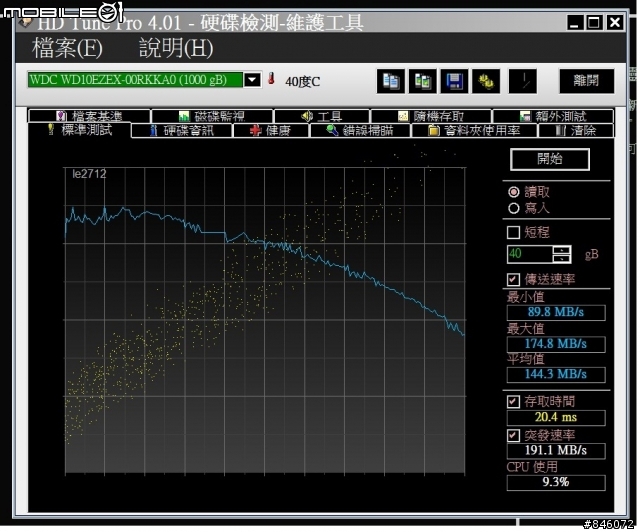Click the average value 144.3 MB/s
The width and height of the screenshot is (640, 532).
pyautogui.click(x=556, y=374)
